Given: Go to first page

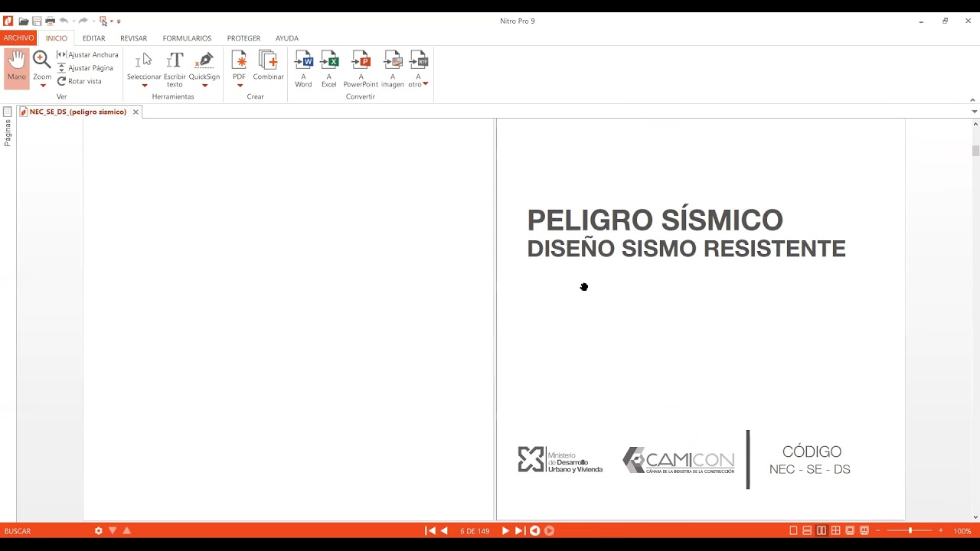Looking at the screenshot, I should [x=430, y=530].
